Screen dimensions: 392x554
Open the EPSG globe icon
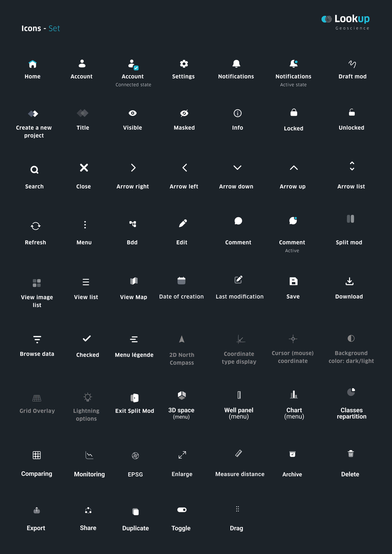point(135,455)
